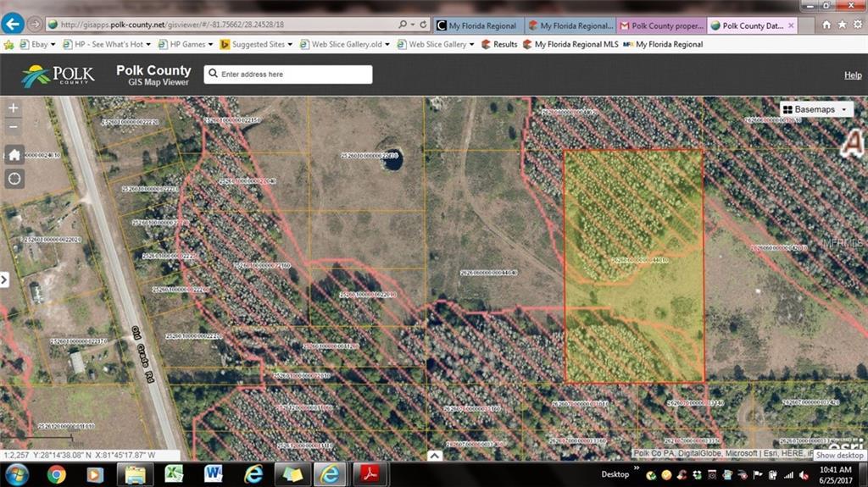868x487 pixels.
Task: Open Adobe Reader from taskbar
Action: (x=370, y=474)
